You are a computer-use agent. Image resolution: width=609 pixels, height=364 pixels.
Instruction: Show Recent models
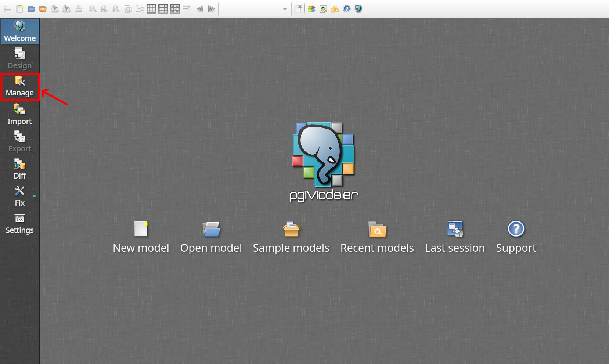(x=377, y=237)
